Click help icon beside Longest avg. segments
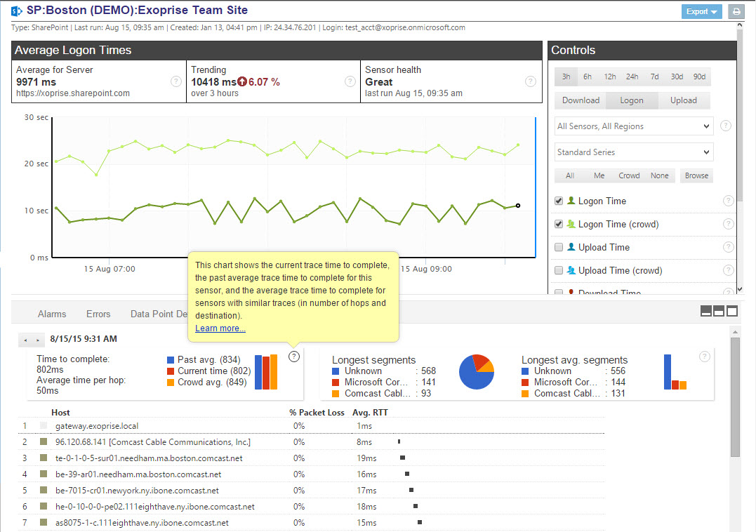 click(705, 357)
